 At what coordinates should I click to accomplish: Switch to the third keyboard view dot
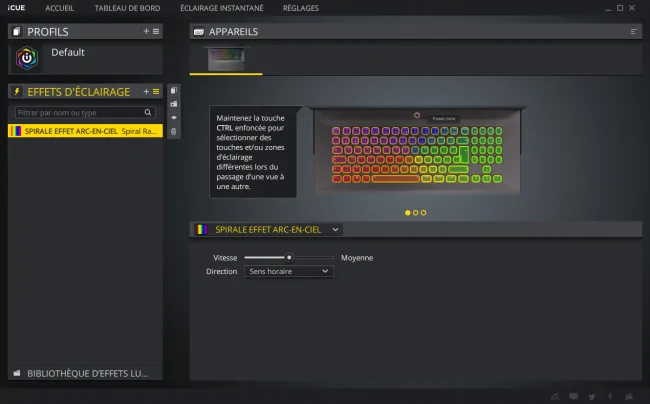423,213
